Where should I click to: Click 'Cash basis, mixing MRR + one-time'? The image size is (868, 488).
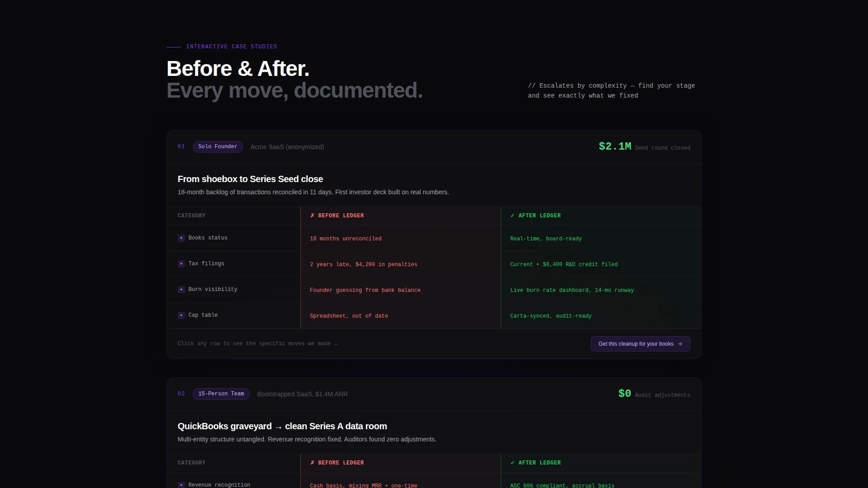363,485
